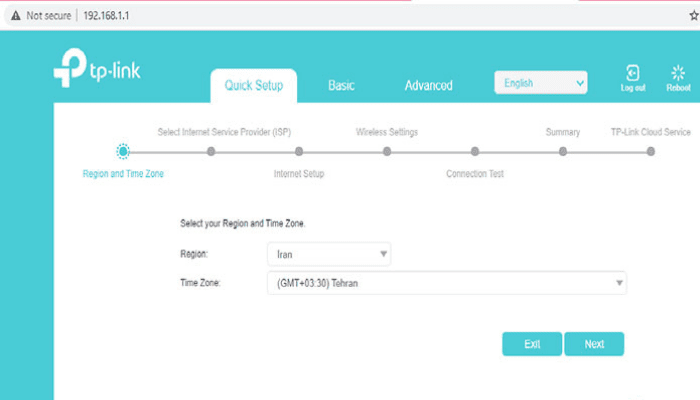Image resolution: width=700 pixels, height=400 pixels.
Task: Select the Region and Time Zone step marker
Action: point(123,151)
